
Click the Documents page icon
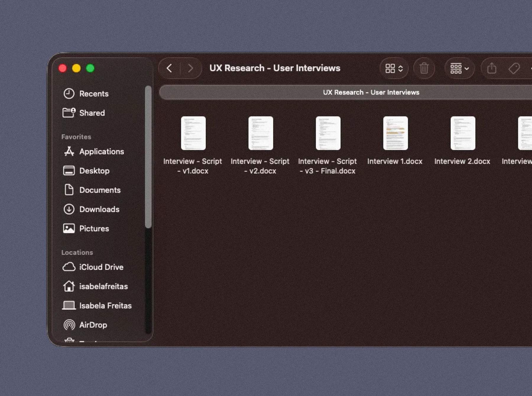69,190
